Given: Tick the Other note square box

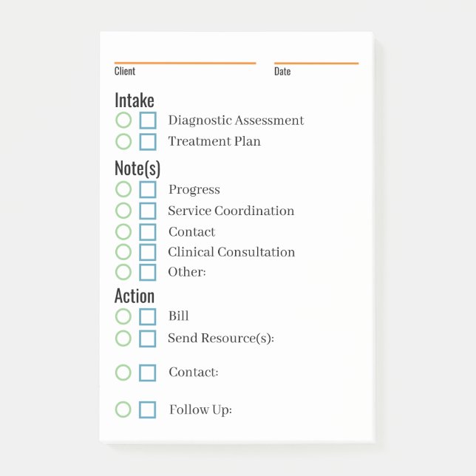Looking at the screenshot, I should 148,272.
